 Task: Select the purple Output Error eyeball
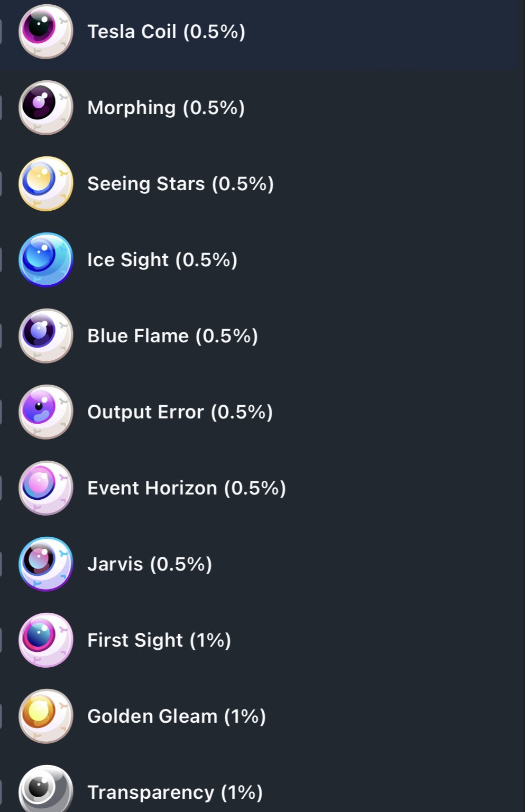[46, 412]
